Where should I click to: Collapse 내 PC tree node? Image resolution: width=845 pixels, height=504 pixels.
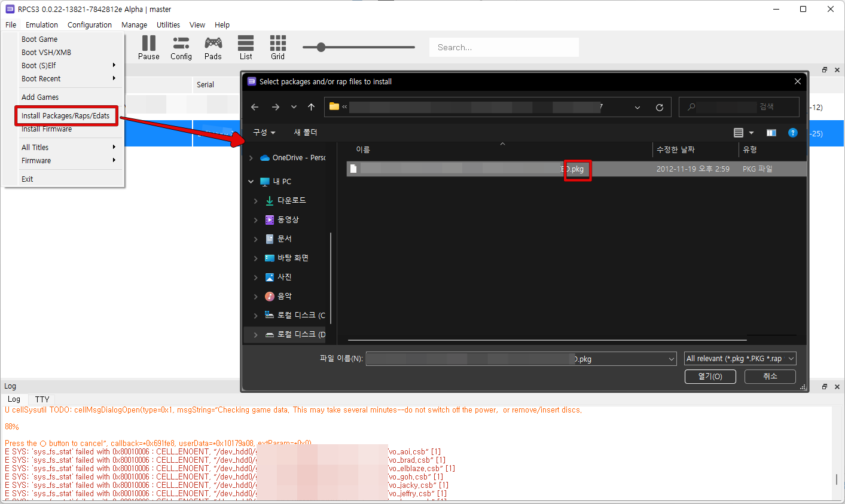pyautogui.click(x=251, y=181)
